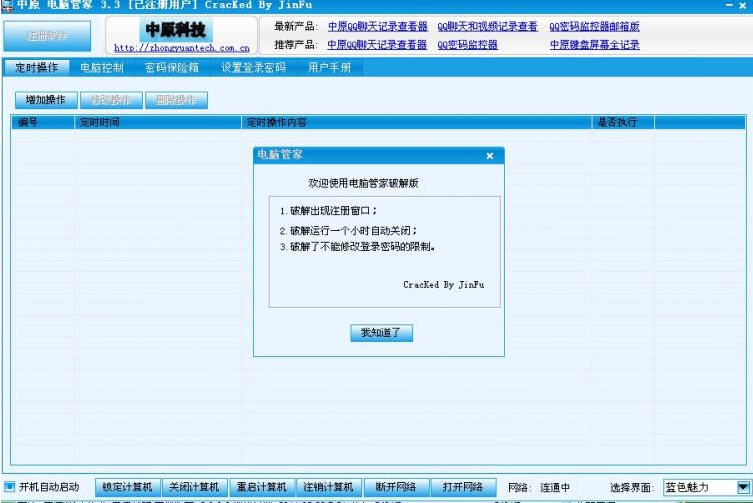This screenshot has height=503, width=753.
Task: Click the 我知道了 button
Action: pos(381,332)
